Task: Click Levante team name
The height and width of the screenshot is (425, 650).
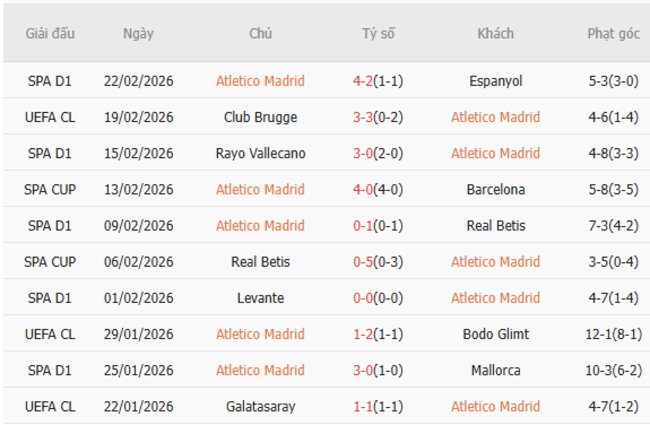Action: 260,298
